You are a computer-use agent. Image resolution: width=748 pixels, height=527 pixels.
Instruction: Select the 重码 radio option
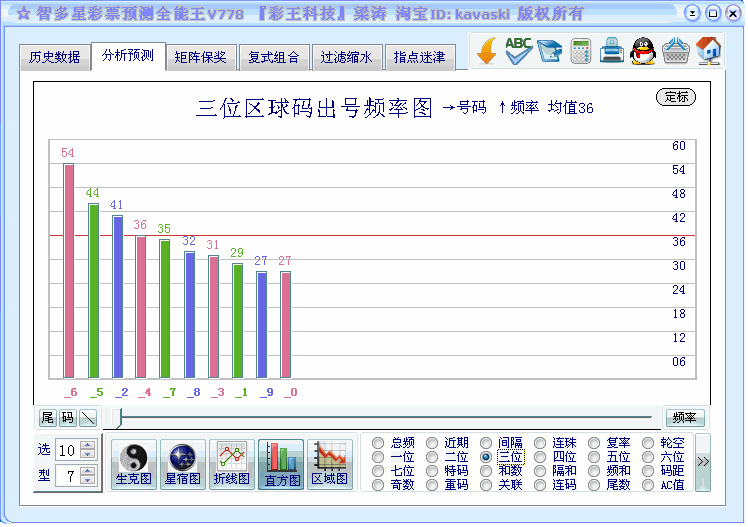point(432,485)
